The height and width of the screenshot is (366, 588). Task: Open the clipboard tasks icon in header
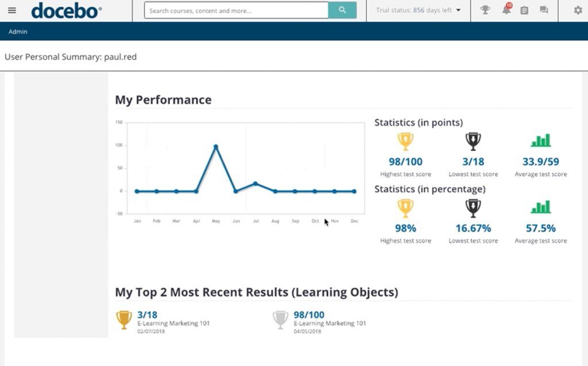[x=524, y=10]
